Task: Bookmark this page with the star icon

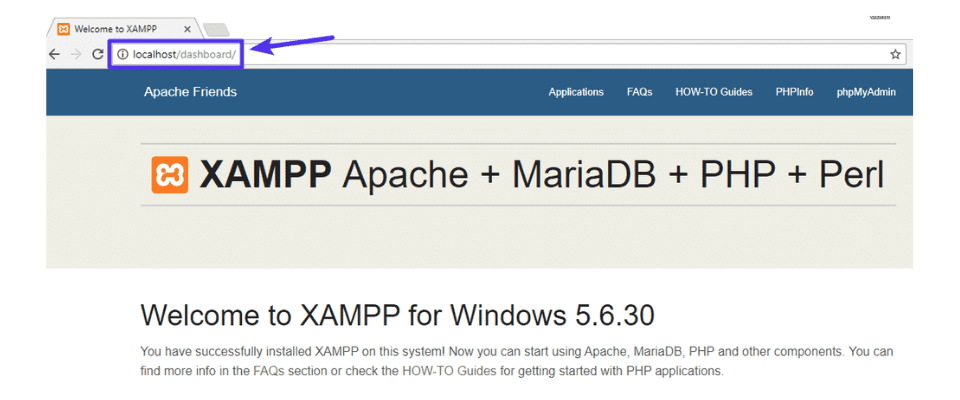Action: click(x=895, y=54)
